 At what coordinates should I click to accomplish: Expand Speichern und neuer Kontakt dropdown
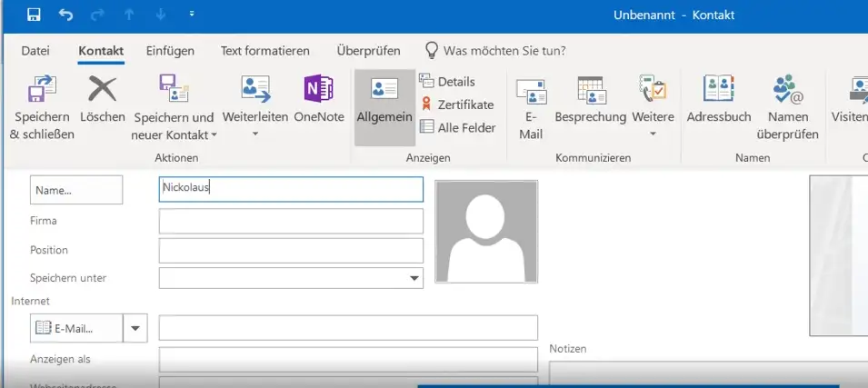[x=214, y=135]
